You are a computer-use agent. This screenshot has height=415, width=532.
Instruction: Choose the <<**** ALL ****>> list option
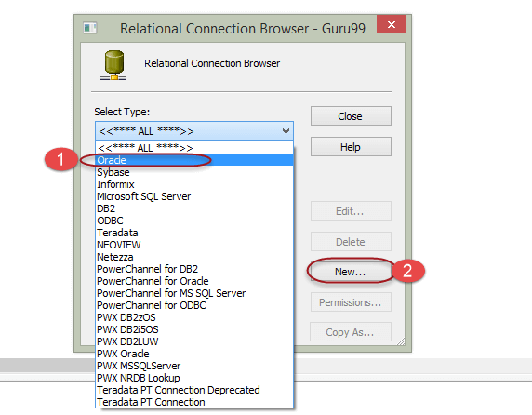tap(194, 148)
